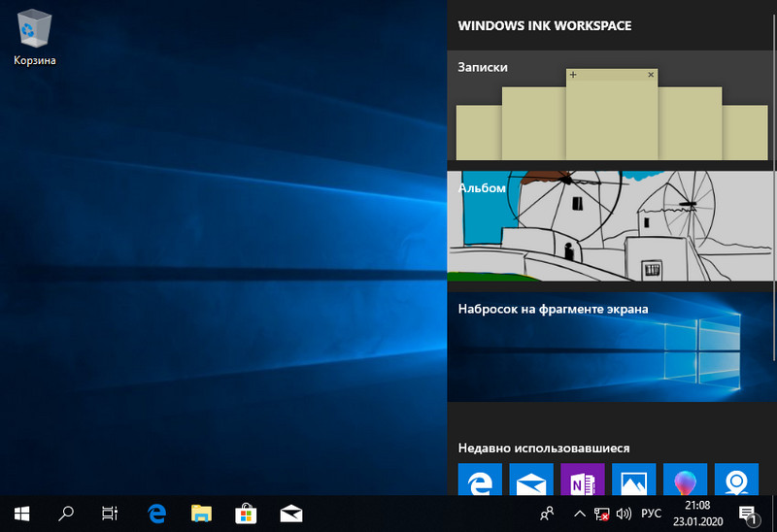Image resolution: width=777 pixels, height=532 pixels.
Task: Open recently used Photos tile
Action: pos(634,479)
